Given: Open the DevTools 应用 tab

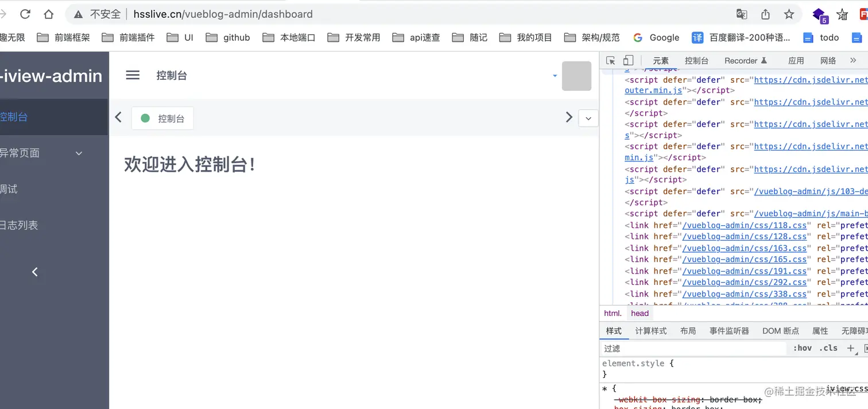Looking at the screenshot, I should click(x=796, y=60).
